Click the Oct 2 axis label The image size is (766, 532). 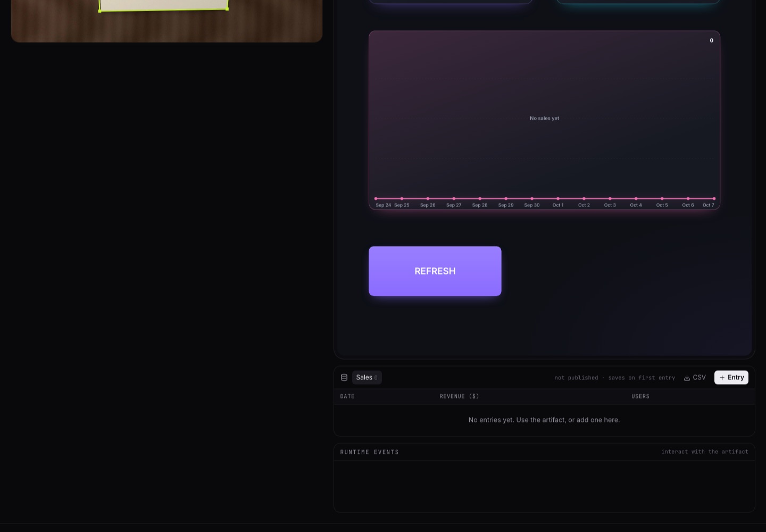pyautogui.click(x=584, y=205)
